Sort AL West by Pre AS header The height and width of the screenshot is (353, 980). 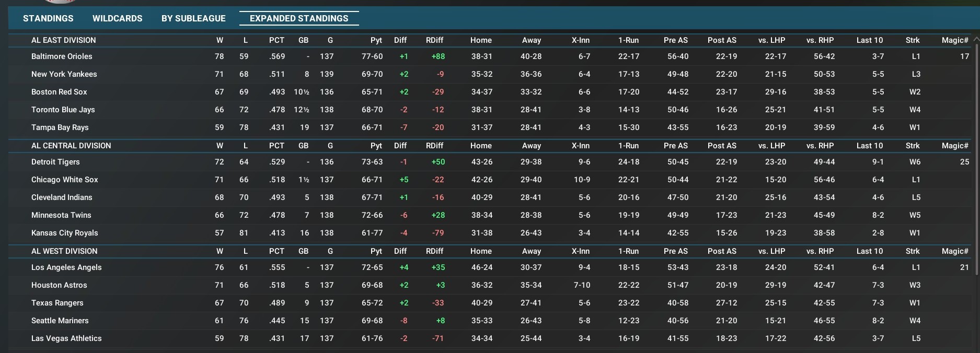click(676, 251)
